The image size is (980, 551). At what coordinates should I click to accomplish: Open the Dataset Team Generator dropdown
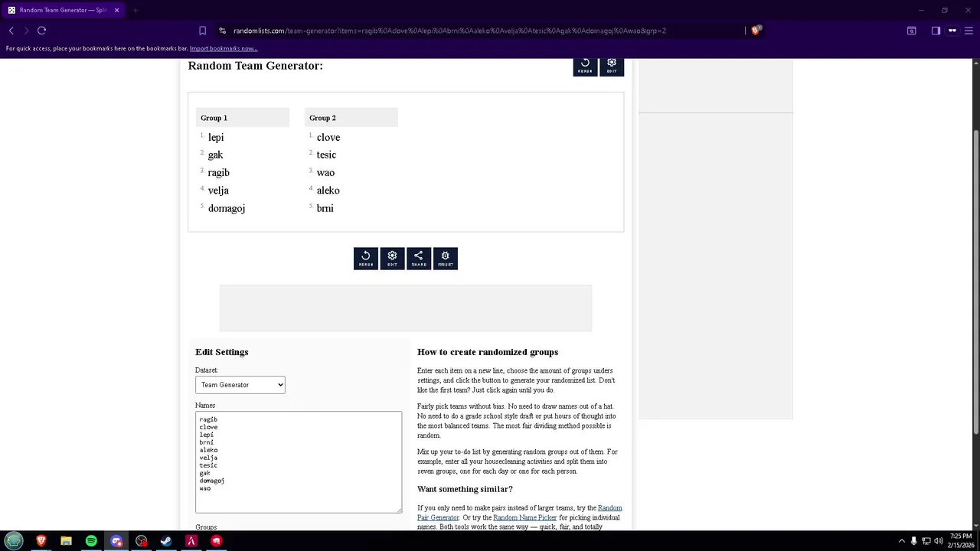coord(240,385)
